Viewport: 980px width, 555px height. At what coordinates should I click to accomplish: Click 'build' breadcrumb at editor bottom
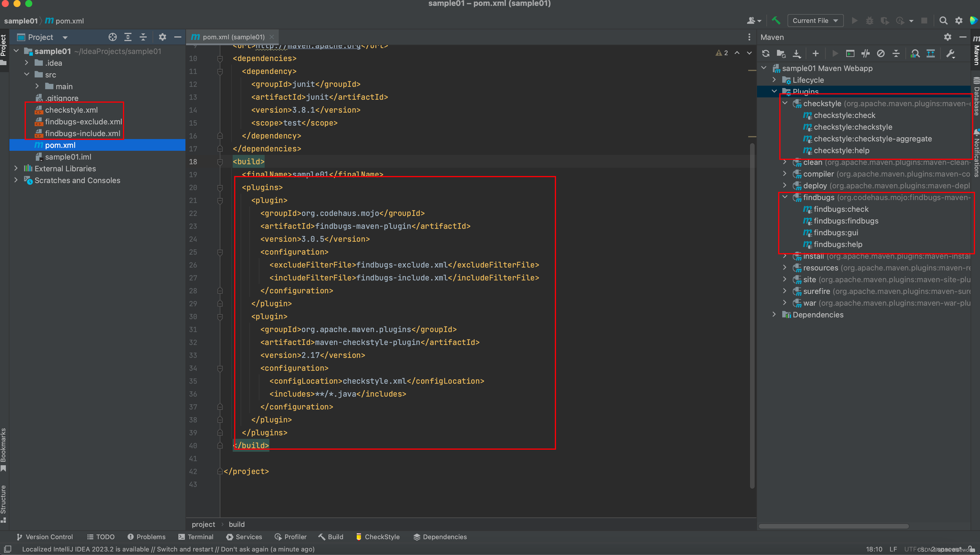coord(236,524)
